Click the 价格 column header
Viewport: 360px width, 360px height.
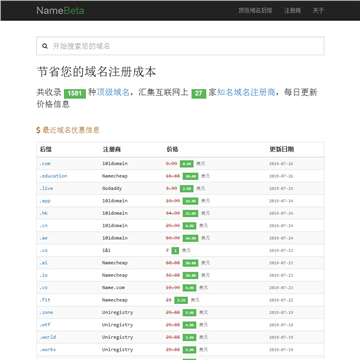point(172,149)
